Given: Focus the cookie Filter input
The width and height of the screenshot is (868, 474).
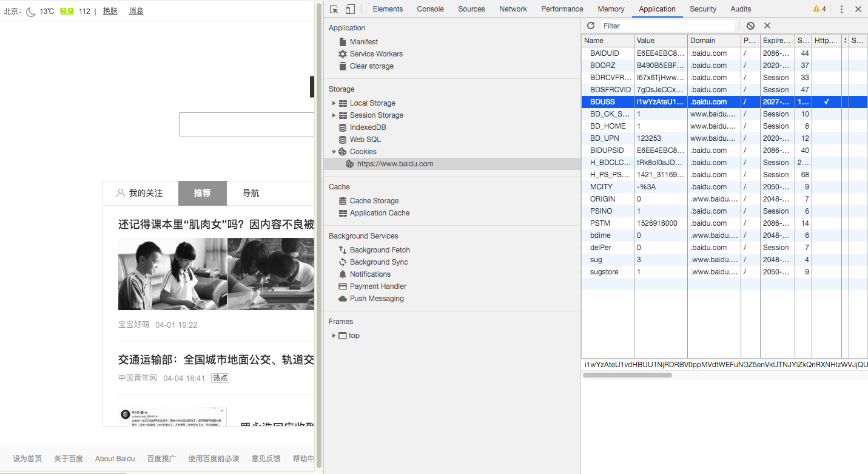Looking at the screenshot, I should click(x=667, y=25).
